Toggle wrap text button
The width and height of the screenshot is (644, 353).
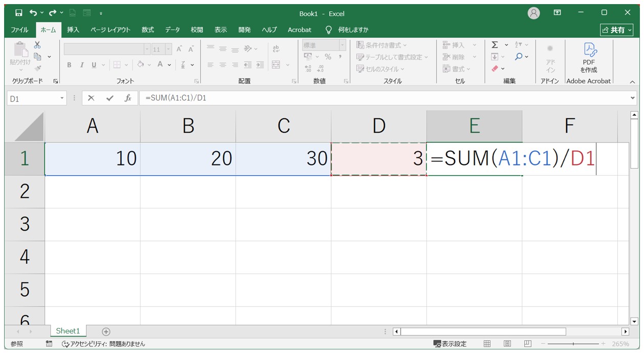pos(276,49)
